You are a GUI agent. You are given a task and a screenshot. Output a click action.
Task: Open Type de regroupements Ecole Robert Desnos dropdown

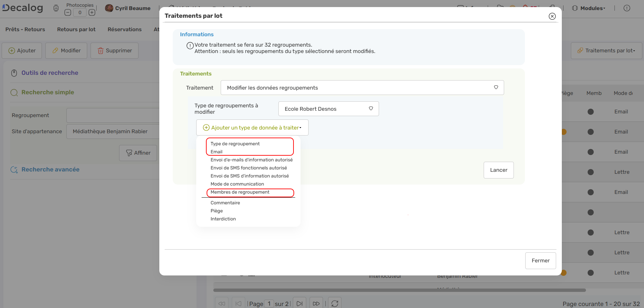point(329,109)
